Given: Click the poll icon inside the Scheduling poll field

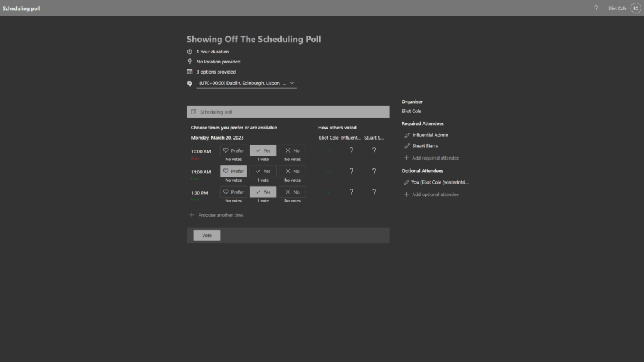Looking at the screenshot, I should [193, 111].
